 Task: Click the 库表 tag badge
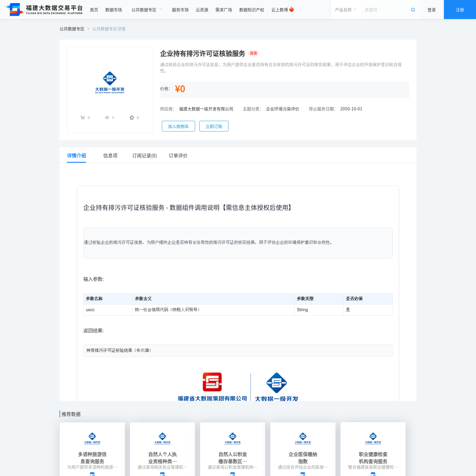[x=253, y=53]
